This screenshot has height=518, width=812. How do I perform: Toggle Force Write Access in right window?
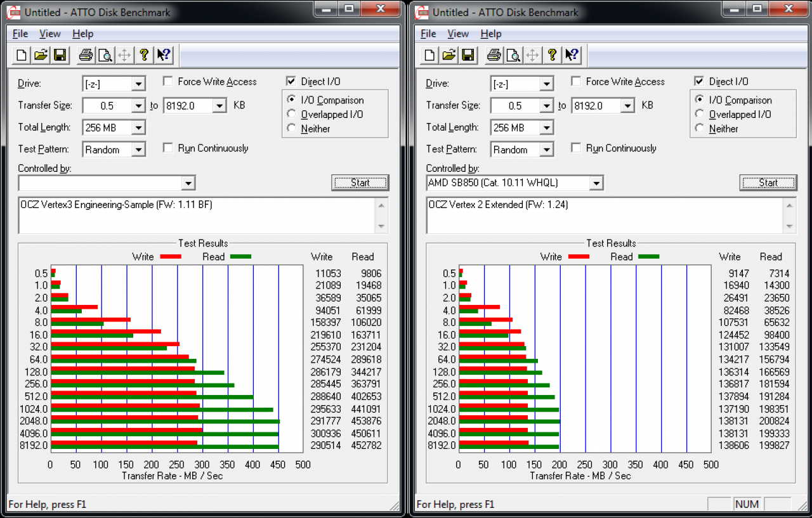click(576, 81)
